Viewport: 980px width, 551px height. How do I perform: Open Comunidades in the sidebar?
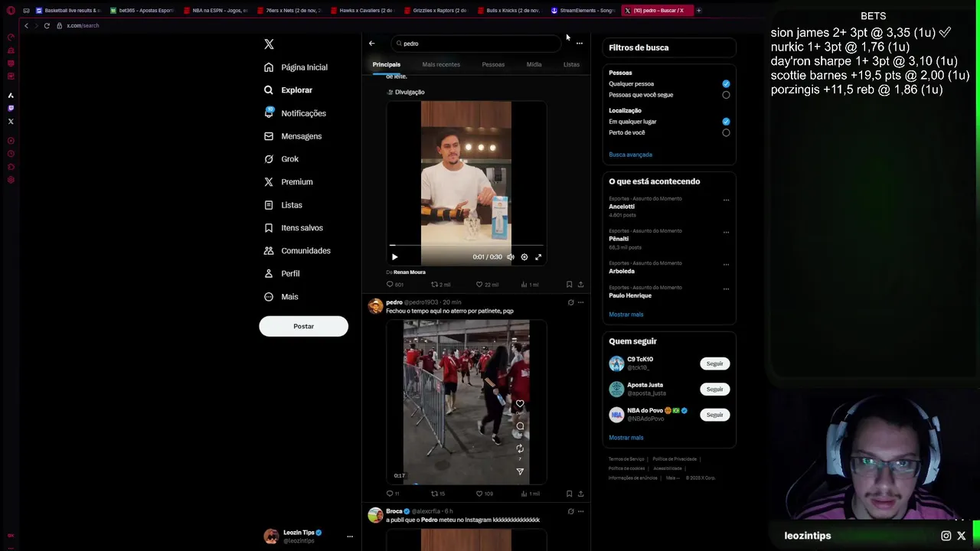[x=297, y=251]
